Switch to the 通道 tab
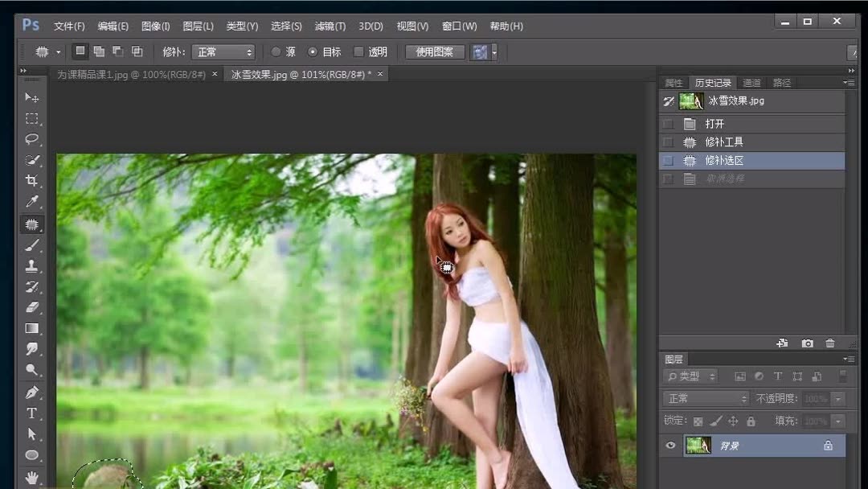 tap(751, 82)
